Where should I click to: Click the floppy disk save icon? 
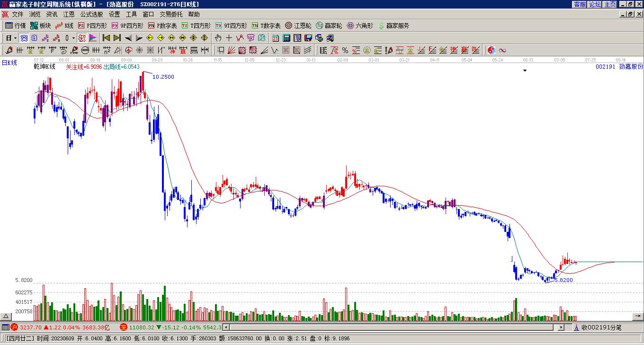tap(308, 38)
